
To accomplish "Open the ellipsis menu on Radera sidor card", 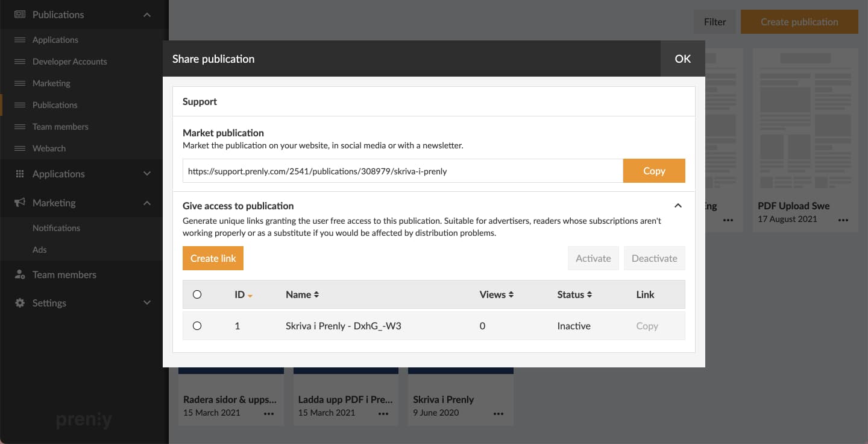I will tap(269, 413).
